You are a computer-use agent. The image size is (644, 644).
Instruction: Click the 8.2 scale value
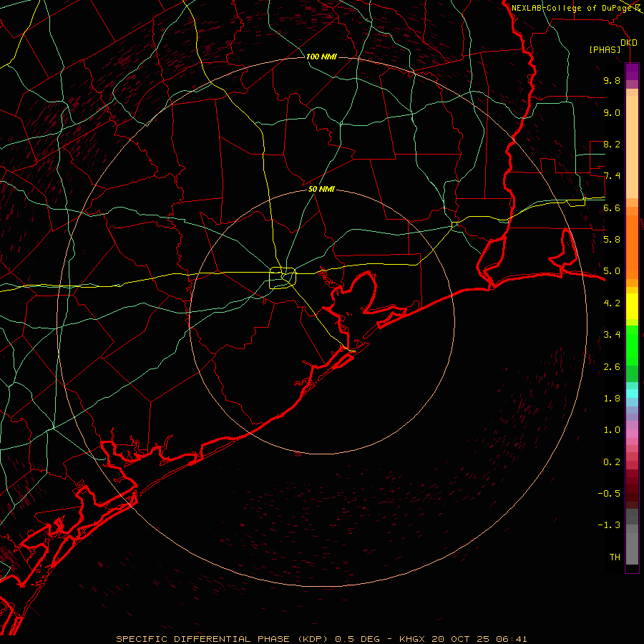pos(612,144)
